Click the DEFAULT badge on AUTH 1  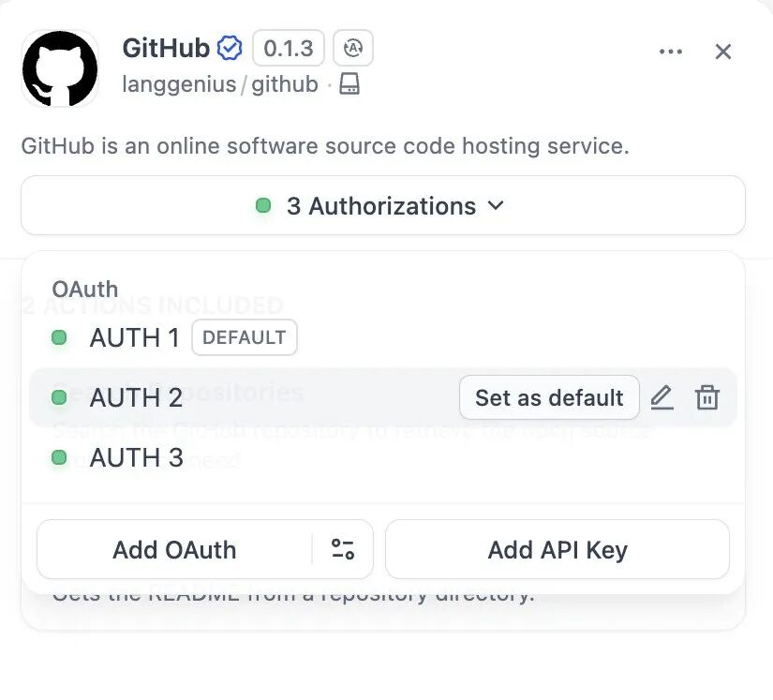click(x=244, y=337)
